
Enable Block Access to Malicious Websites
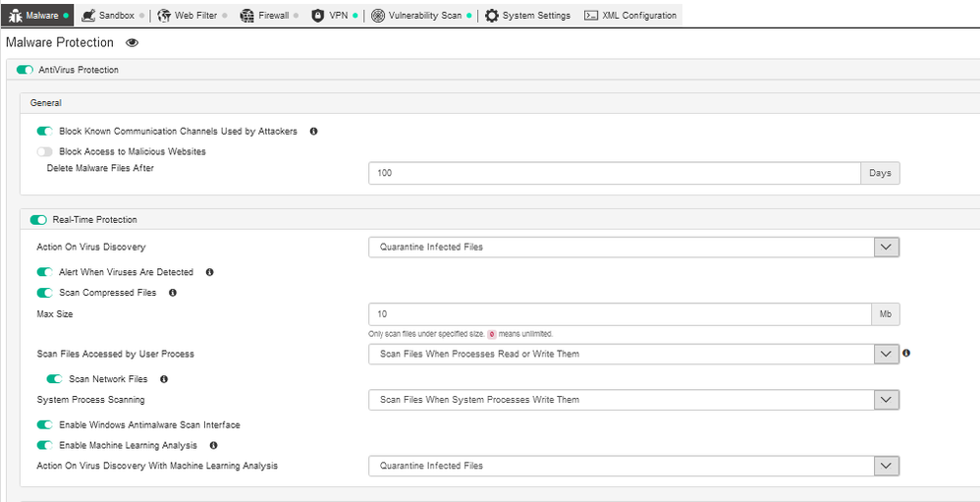[44, 152]
